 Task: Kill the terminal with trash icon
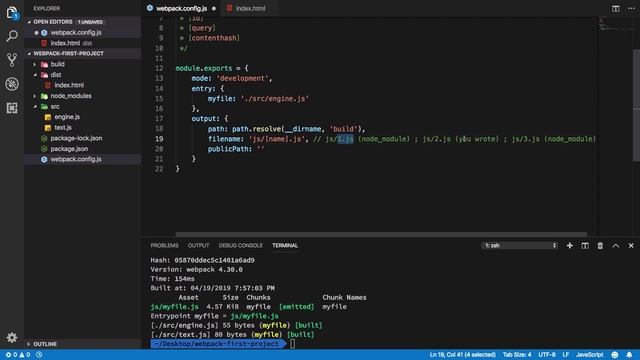click(600, 245)
